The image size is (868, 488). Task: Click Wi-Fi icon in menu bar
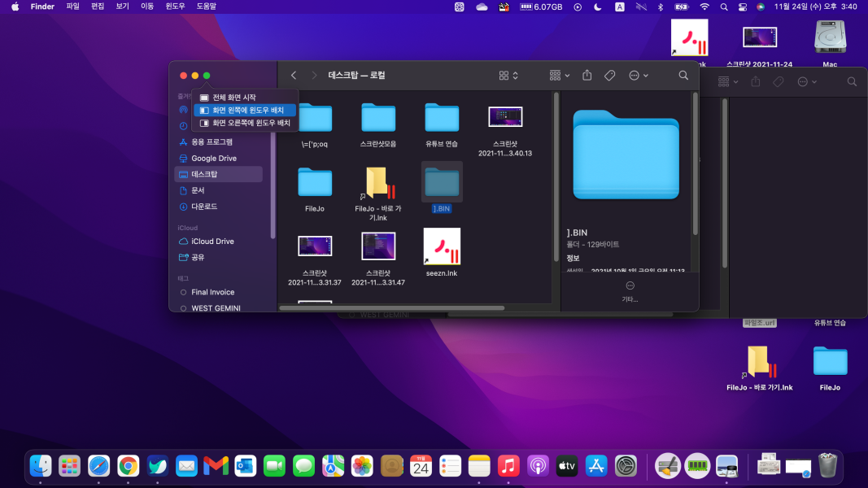pos(704,7)
